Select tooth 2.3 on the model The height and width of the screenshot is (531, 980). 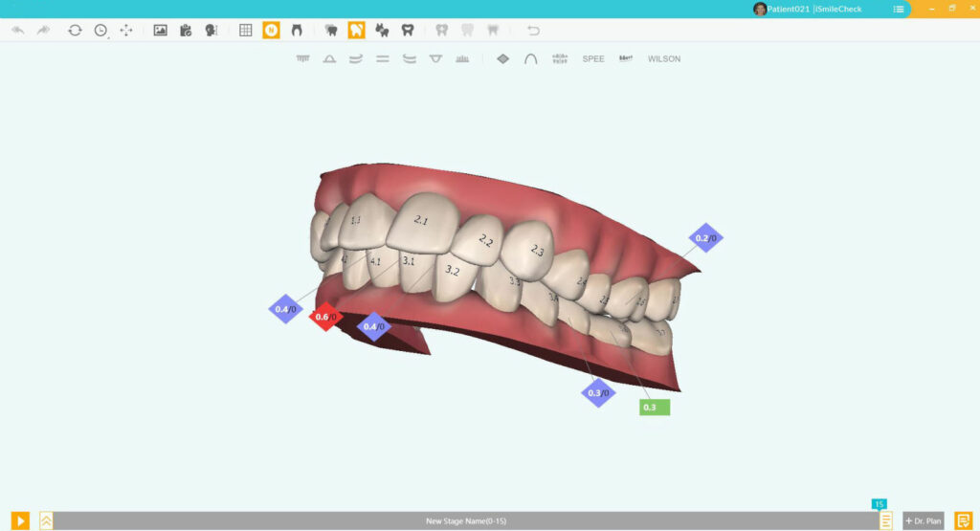click(529, 249)
